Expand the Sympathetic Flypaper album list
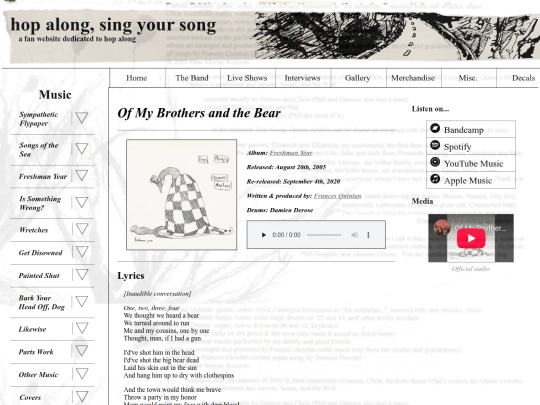 coord(82,118)
